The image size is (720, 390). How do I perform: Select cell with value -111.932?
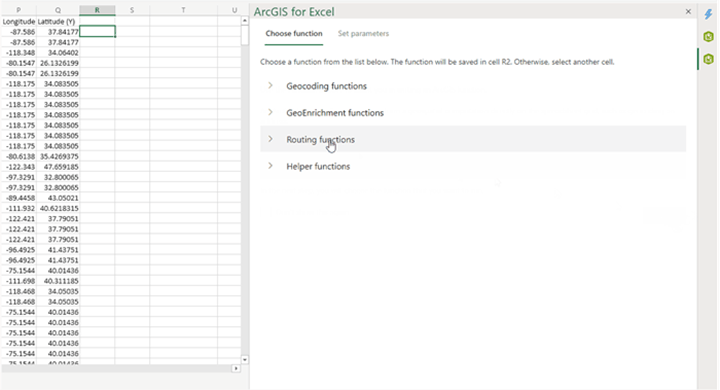pyautogui.click(x=18, y=209)
